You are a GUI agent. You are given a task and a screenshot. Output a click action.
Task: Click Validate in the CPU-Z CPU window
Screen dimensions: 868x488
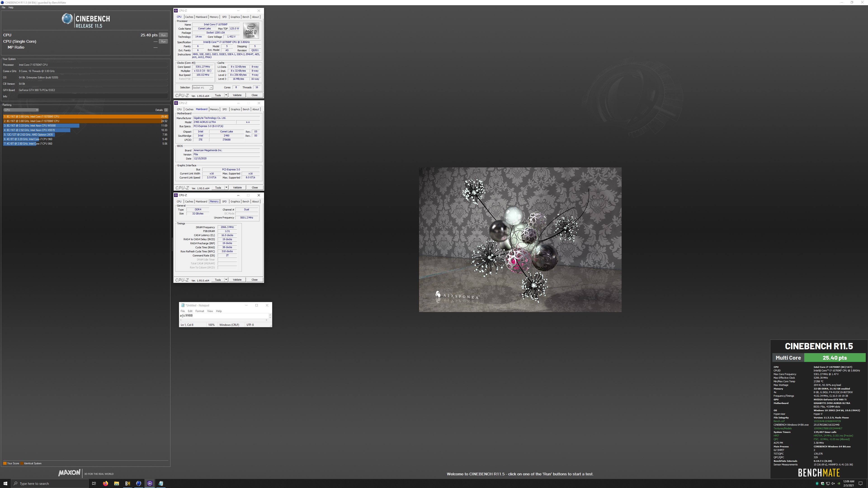237,95
